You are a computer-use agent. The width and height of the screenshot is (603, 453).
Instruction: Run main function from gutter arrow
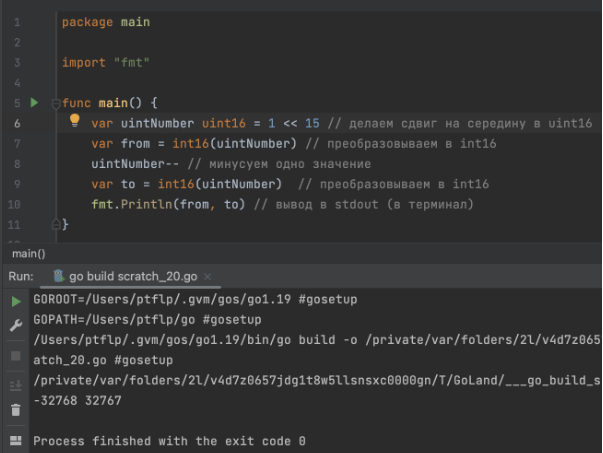33,102
